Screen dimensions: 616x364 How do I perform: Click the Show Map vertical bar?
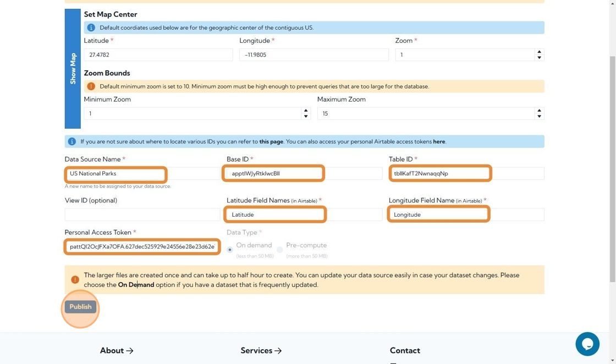pos(73,69)
